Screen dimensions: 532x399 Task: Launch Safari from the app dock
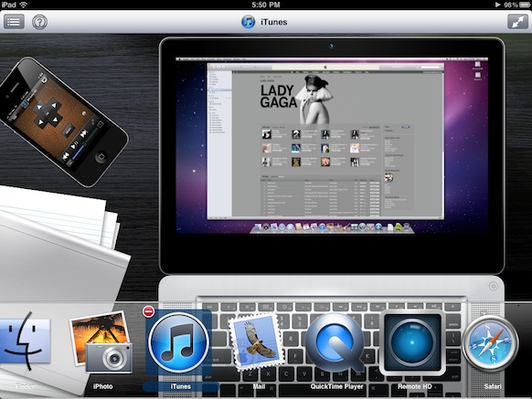click(x=490, y=343)
